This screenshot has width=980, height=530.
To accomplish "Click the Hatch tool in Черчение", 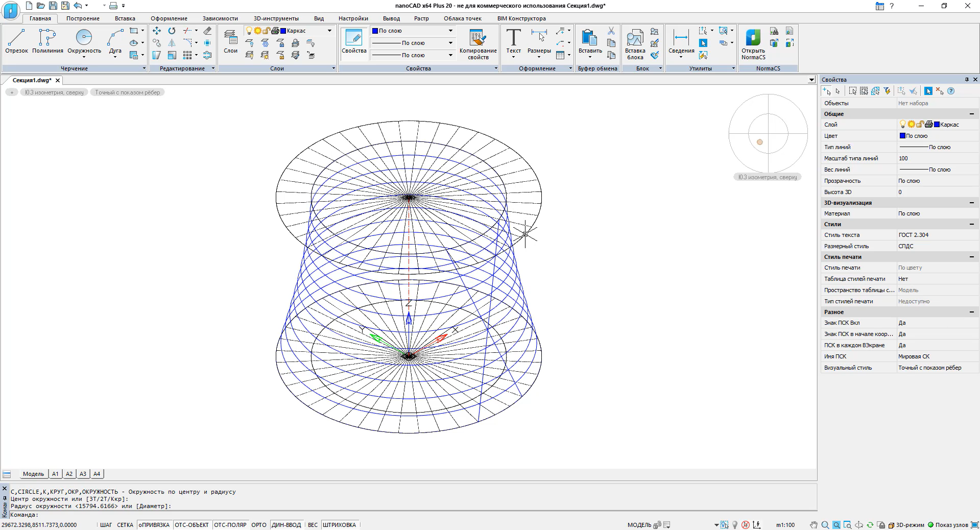I will pos(134,55).
